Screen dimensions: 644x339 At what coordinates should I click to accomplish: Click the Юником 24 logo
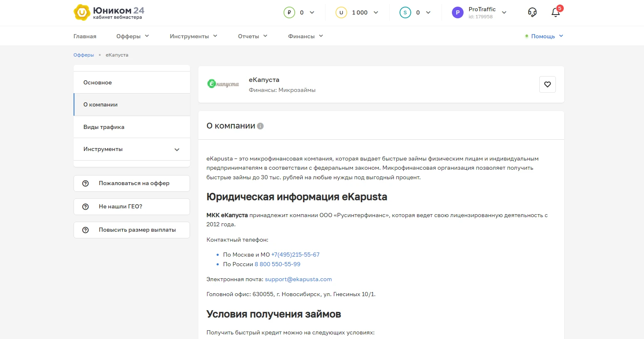click(109, 12)
